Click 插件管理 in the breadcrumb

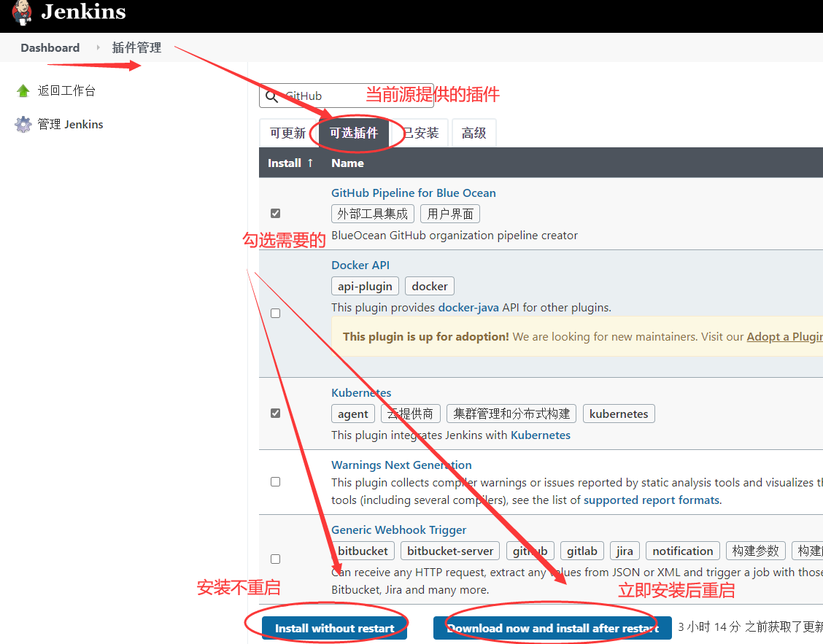pyautogui.click(x=136, y=47)
